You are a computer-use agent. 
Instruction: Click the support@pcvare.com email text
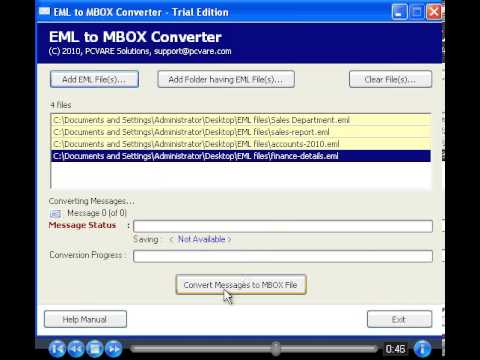[x=193, y=51]
